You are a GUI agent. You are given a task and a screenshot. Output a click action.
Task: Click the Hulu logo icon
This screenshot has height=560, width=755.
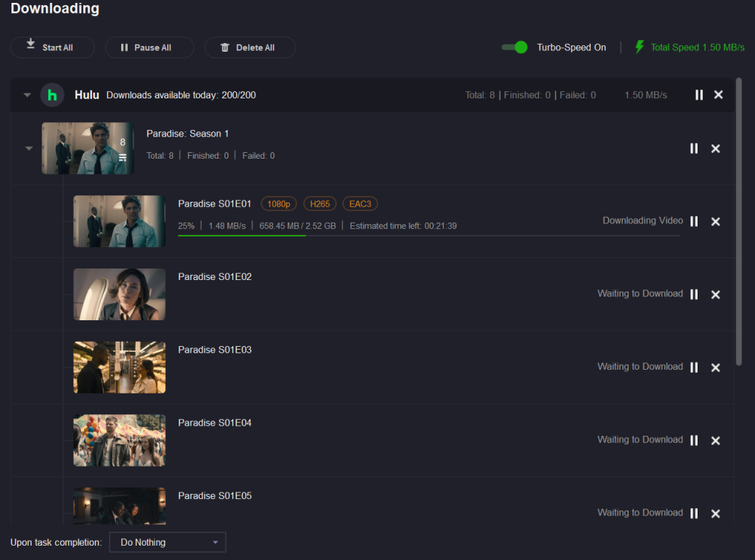tap(52, 95)
